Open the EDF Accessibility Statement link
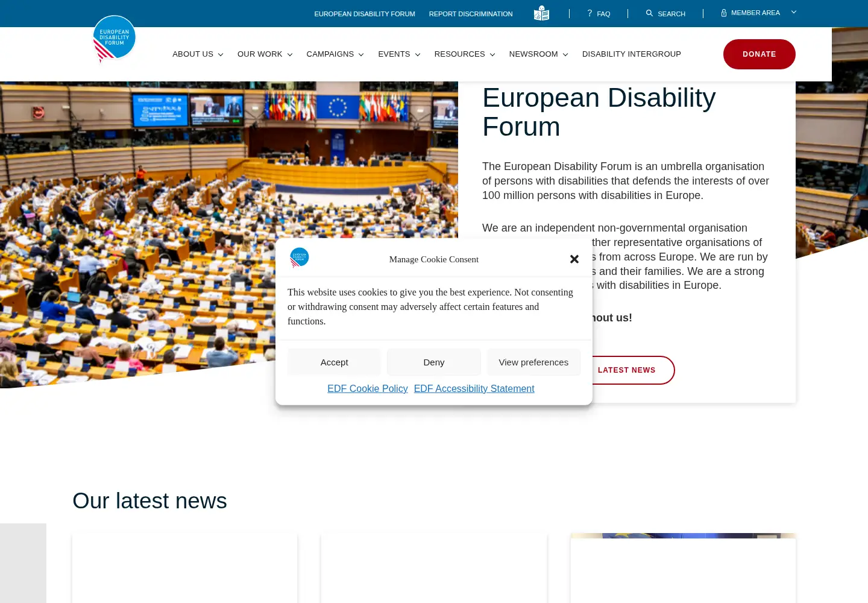The width and height of the screenshot is (868, 603). [x=474, y=389]
